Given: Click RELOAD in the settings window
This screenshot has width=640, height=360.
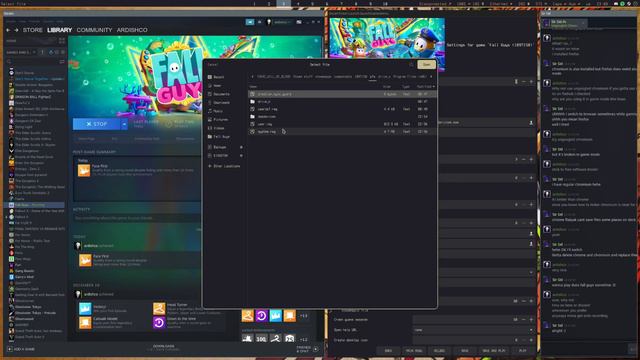Looking at the screenshot, I should point(439,351).
